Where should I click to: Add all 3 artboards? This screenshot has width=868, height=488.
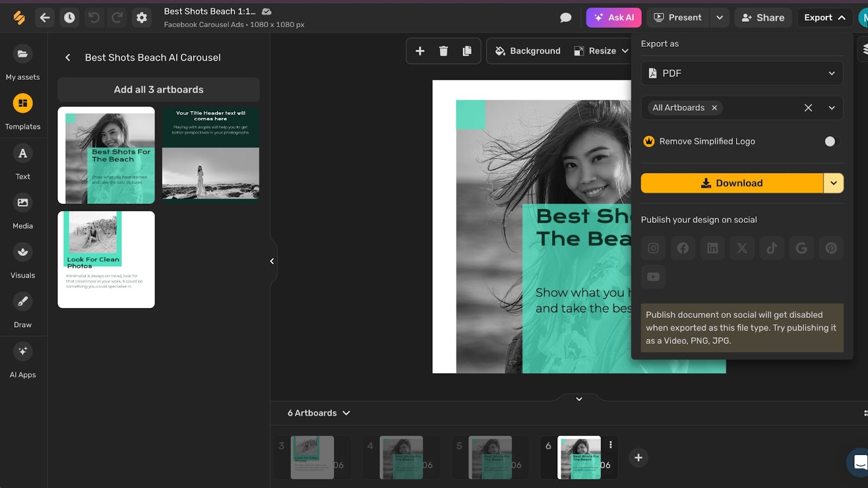point(158,89)
